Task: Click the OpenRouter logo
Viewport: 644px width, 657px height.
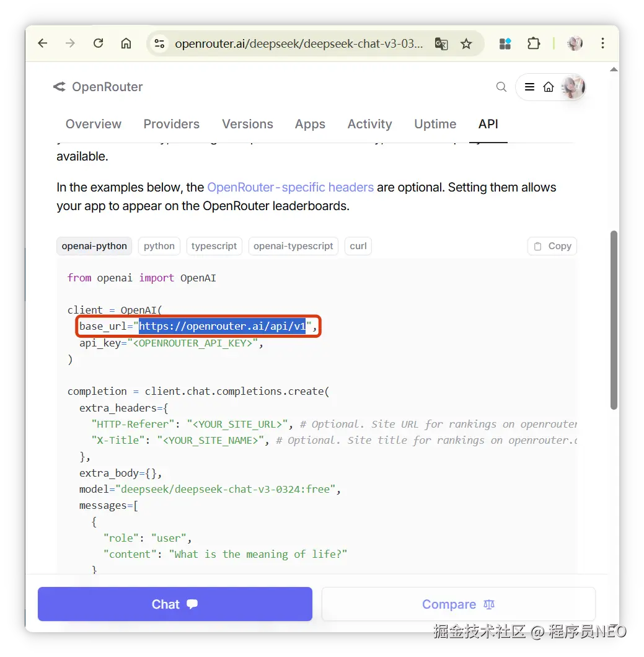Action: pyautogui.click(x=98, y=87)
